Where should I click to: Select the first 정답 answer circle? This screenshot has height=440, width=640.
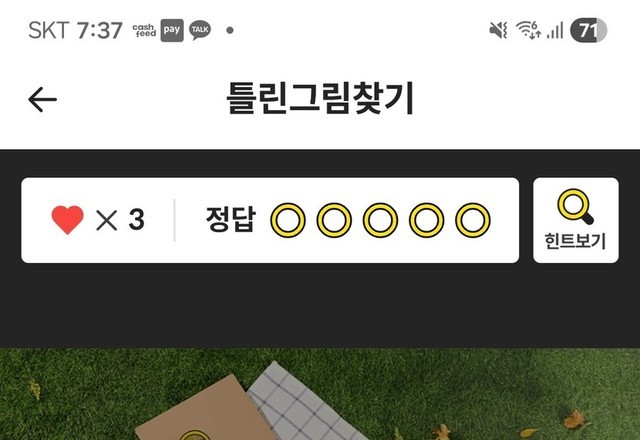[288, 220]
